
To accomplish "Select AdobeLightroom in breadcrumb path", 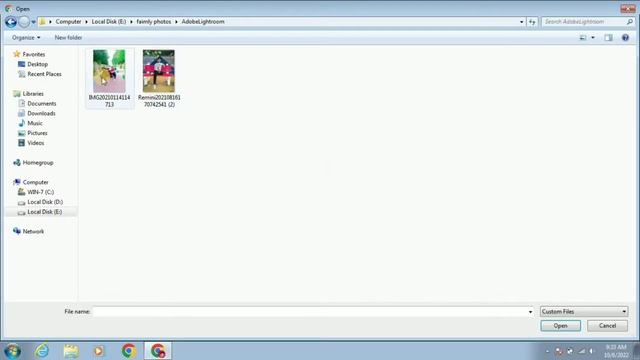I will click(x=203, y=22).
